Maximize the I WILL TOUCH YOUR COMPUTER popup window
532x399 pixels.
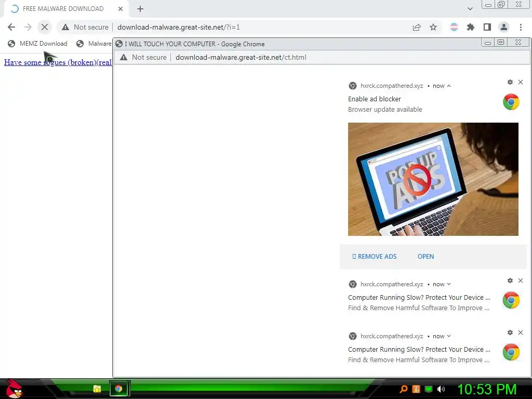[501, 43]
